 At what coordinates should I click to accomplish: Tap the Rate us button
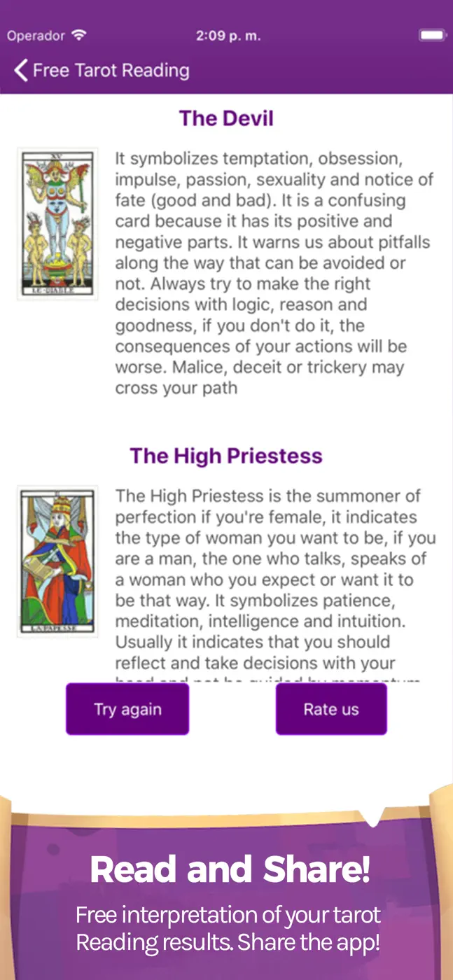331,709
